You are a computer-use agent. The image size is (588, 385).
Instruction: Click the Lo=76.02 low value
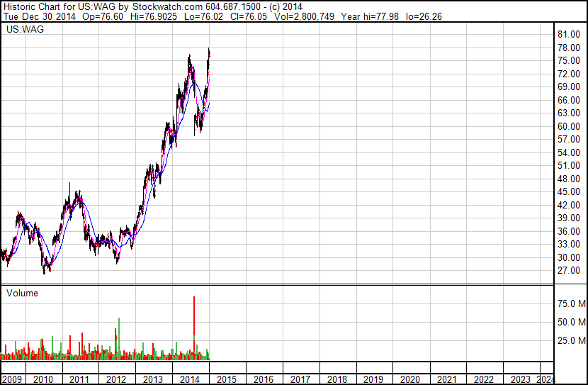click(x=204, y=16)
